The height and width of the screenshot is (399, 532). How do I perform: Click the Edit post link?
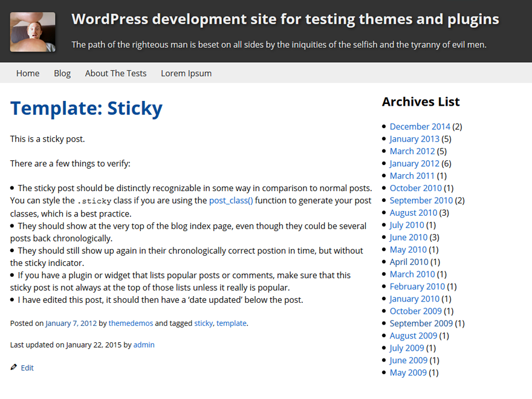(x=27, y=368)
